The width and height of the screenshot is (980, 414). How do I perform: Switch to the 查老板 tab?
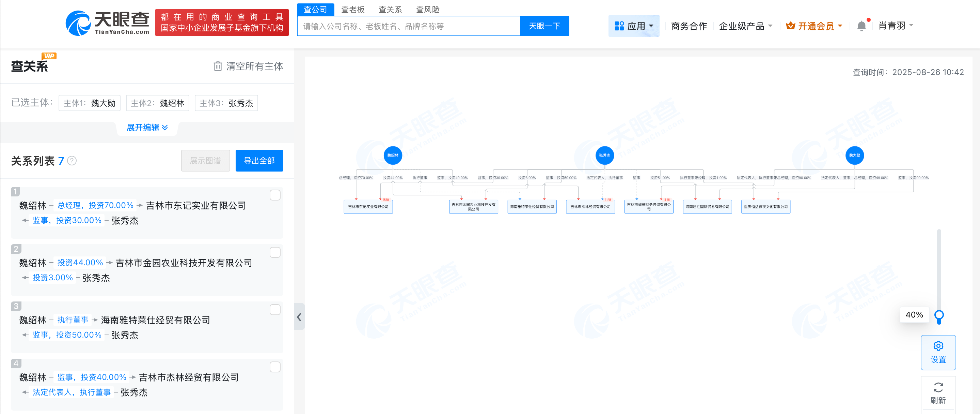[x=352, y=9]
